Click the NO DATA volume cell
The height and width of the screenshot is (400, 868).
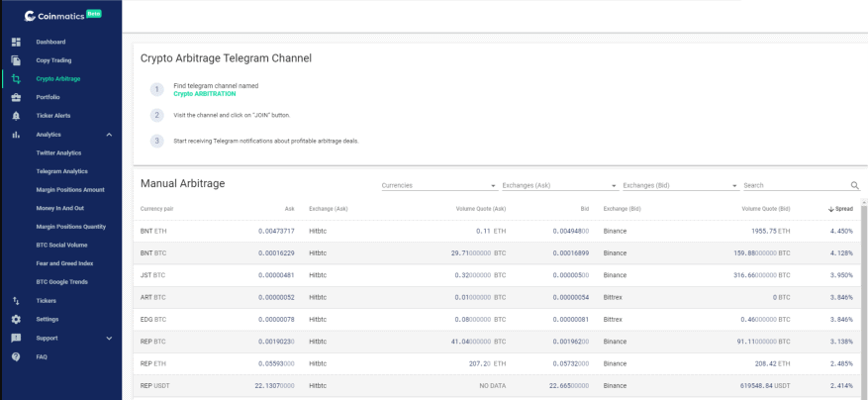[x=493, y=386]
